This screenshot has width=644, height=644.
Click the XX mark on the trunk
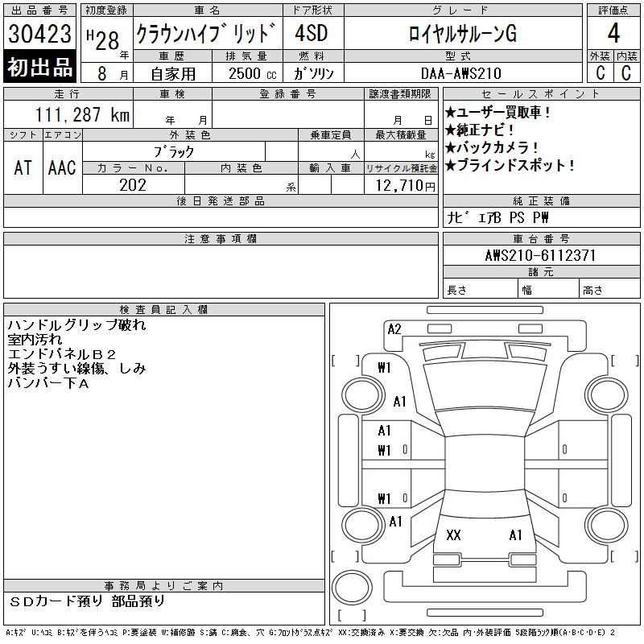coord(453,535)
